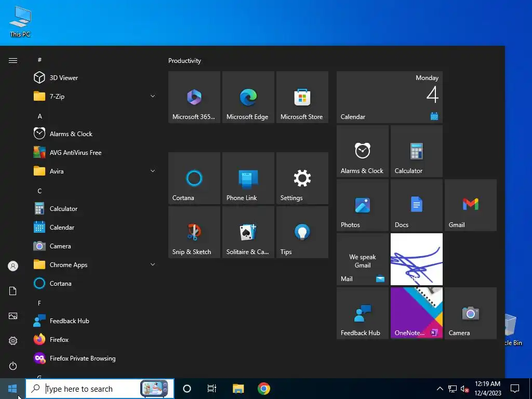Open the user account icon in Start sidebar

(13, 266)
